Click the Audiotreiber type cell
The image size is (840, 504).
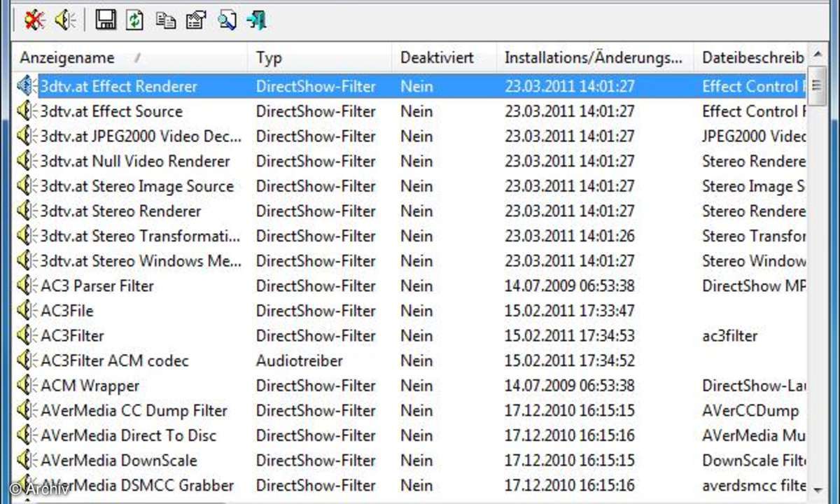coord(300,360)
